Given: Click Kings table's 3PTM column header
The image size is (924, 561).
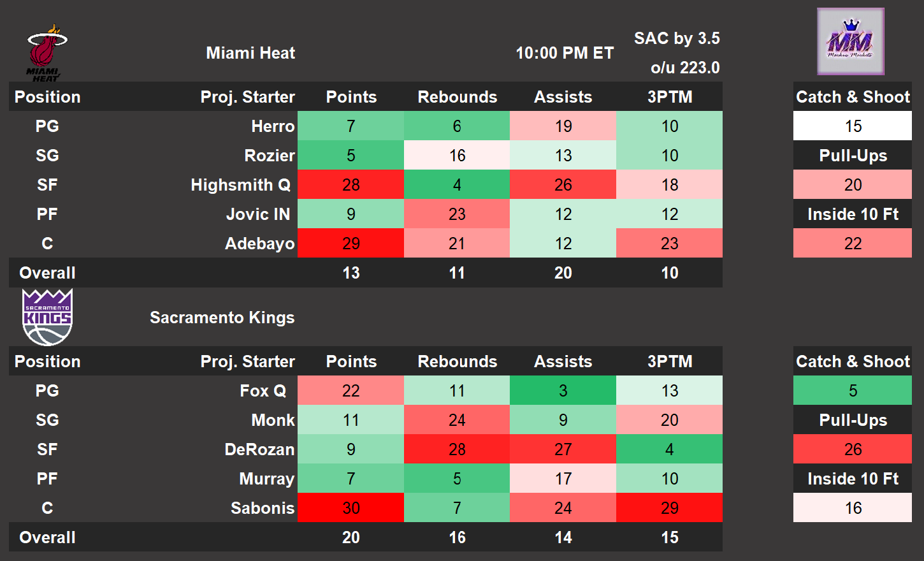Looking at the screenshot, I should point(670,361).
